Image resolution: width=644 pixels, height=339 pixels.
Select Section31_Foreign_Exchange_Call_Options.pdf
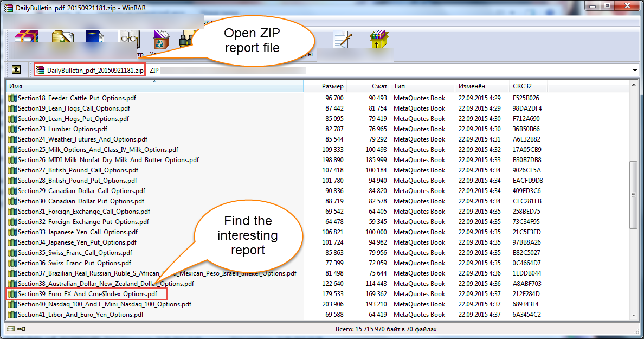(84, 211)
